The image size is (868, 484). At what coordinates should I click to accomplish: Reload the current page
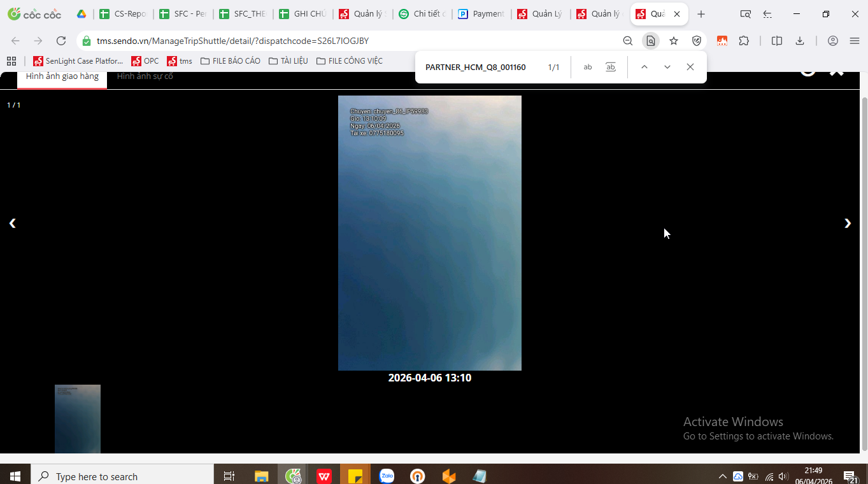61,41
